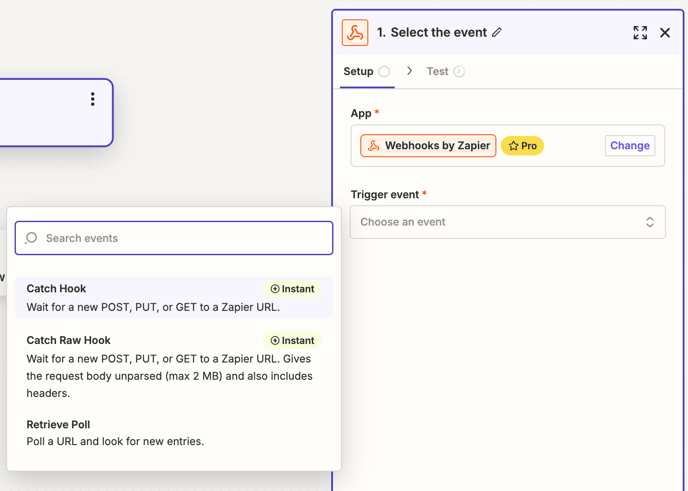
Task: Click the Webhooks by Zapier app chip
Action: [428, 146]
